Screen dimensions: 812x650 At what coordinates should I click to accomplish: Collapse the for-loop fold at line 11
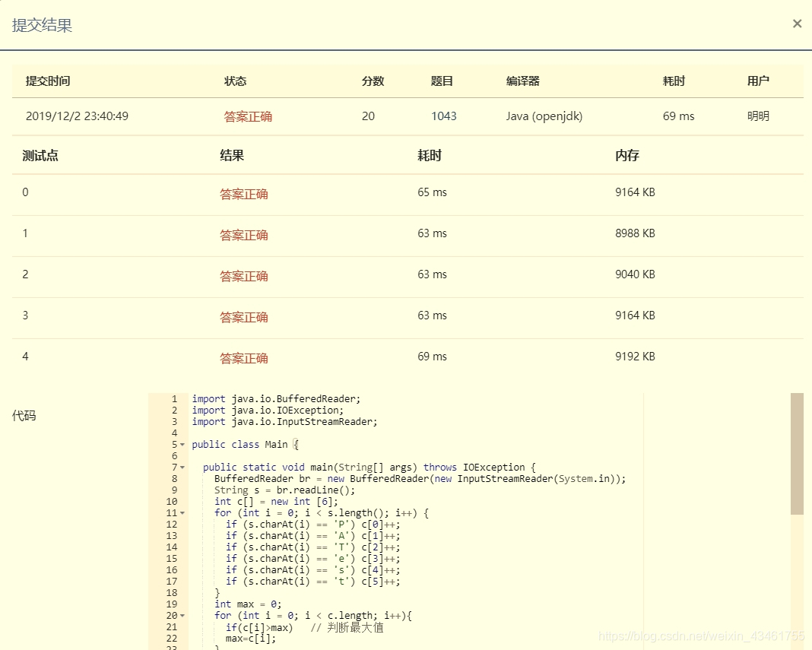182,513
